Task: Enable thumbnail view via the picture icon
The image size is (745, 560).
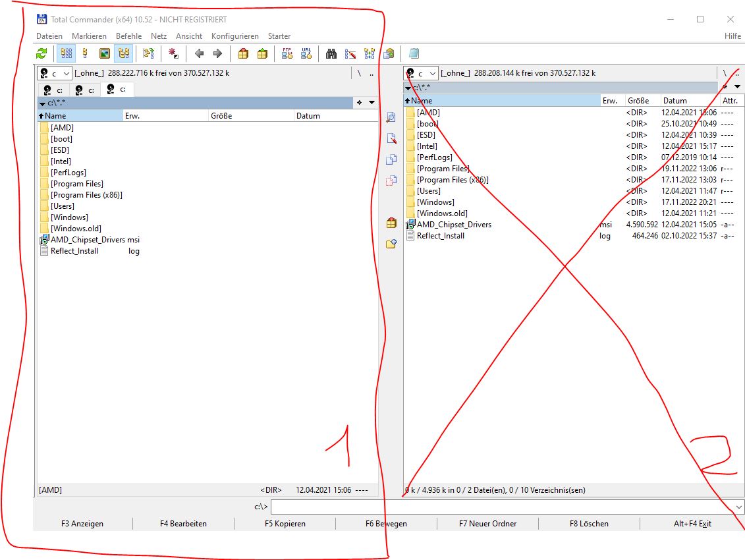Action: [105, 54]
